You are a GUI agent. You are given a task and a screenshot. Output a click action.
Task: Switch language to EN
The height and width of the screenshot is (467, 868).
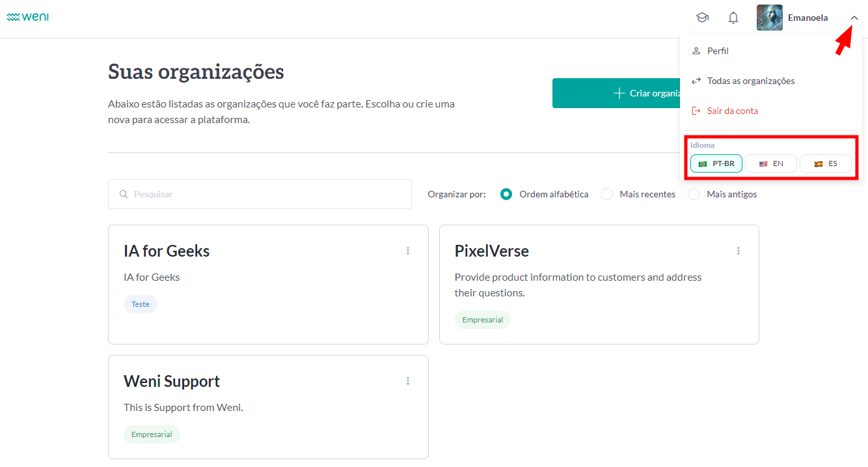(770, 163)
